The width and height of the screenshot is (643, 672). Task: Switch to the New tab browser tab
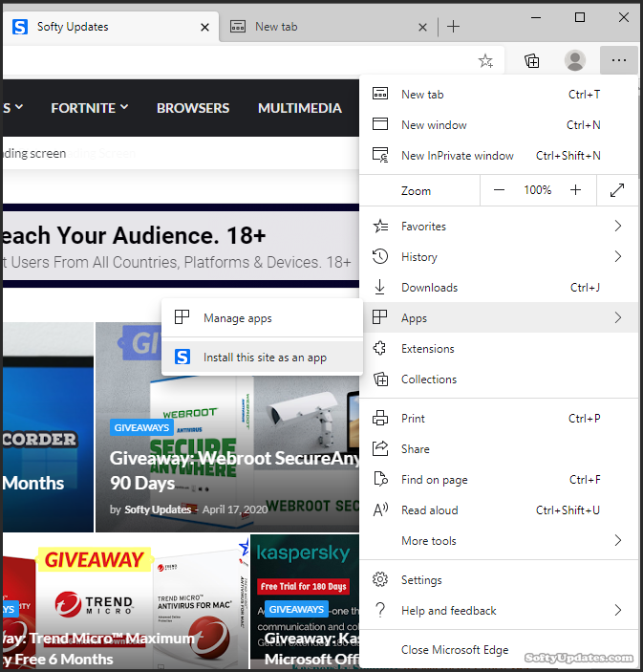tap(328, 27)
